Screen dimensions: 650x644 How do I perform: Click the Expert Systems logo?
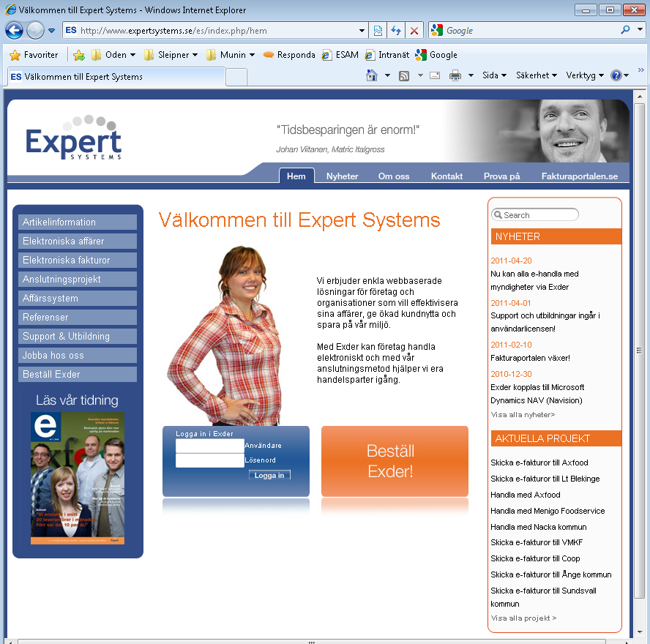[74, 138]
